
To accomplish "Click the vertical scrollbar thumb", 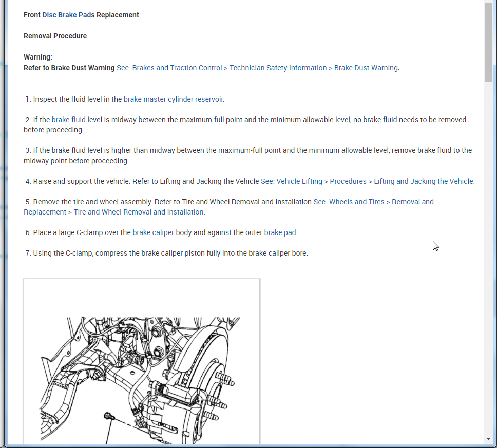I will (x=488, y=41).
